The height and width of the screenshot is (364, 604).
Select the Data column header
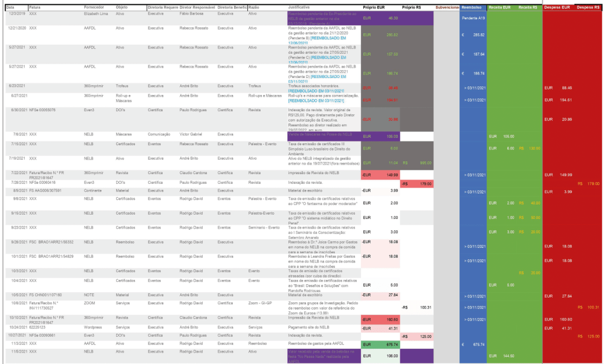pos(10,7)
